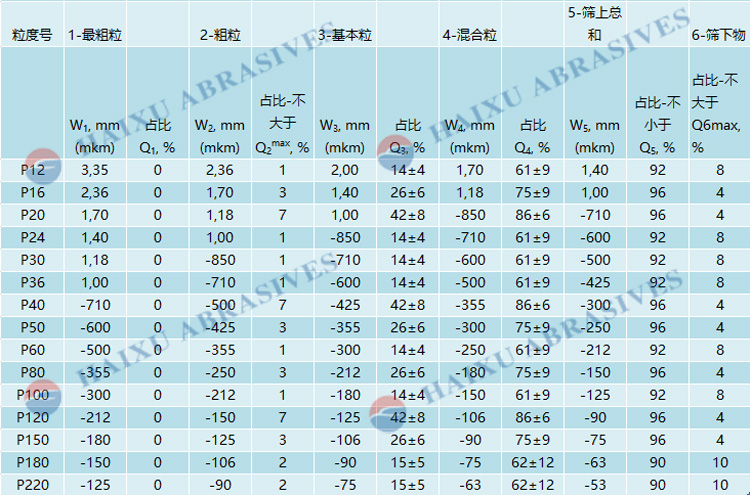Click the 3,35 value in P12 row

click(95, 170)
